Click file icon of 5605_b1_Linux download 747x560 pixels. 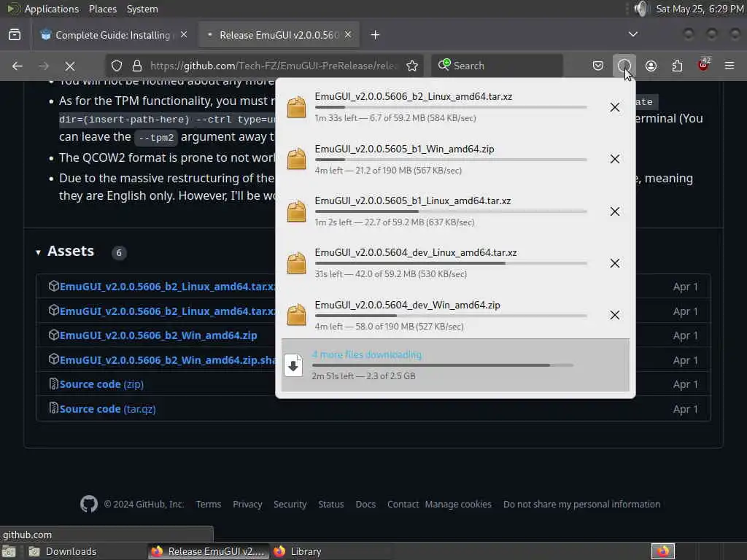tap(296, 211)
